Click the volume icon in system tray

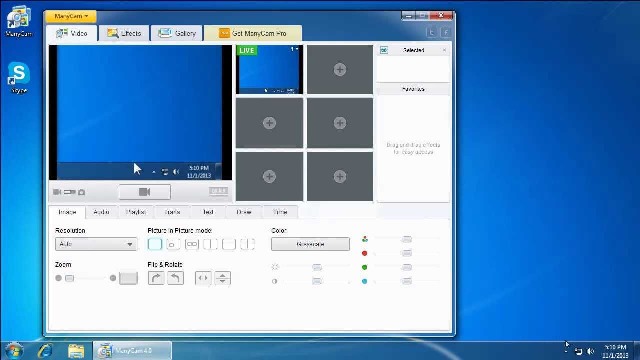(590, 351)
